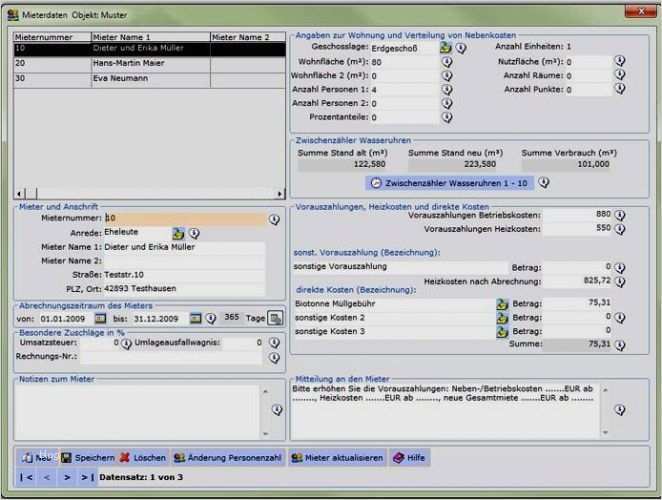Show info for Umsatzsteuer field
This screenshot has height=500, width=662.
[126, 344]
